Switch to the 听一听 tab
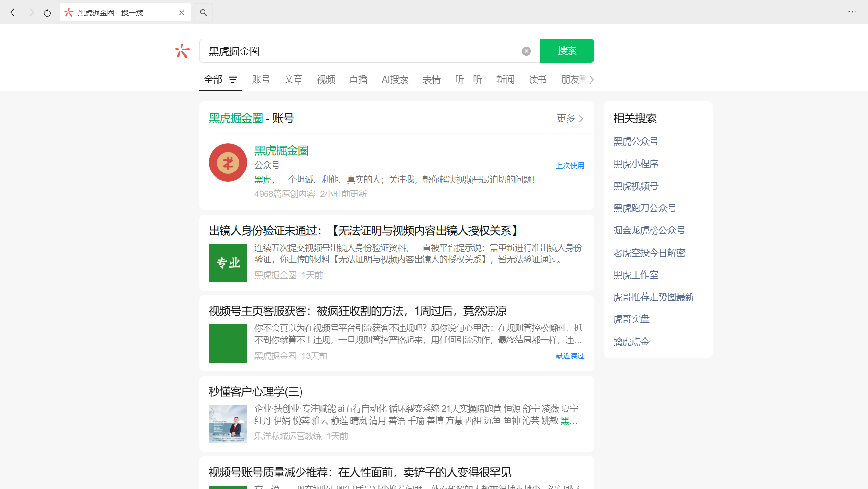 pyautogui.click(x=469, y=79)
